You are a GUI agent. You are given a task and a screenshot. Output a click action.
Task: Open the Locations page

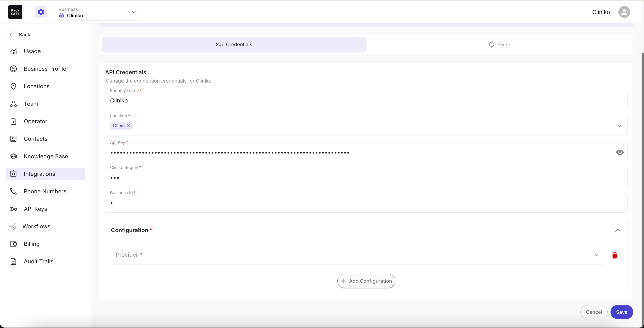pos(46,86)
